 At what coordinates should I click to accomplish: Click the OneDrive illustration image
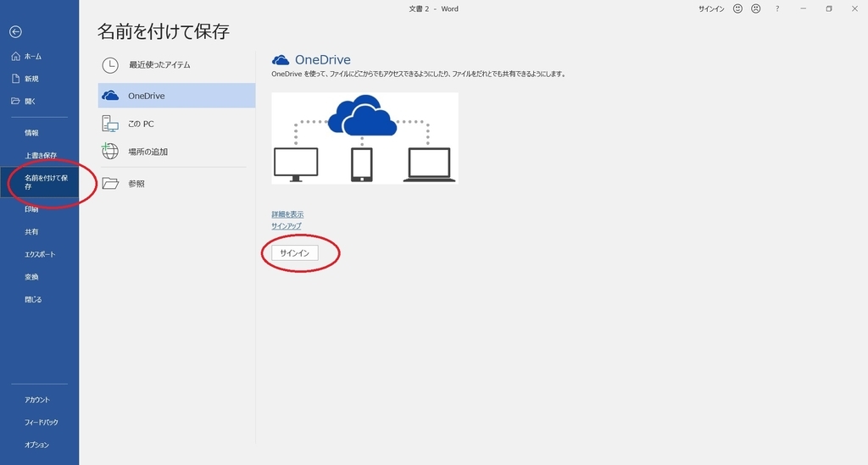[364, 138]
